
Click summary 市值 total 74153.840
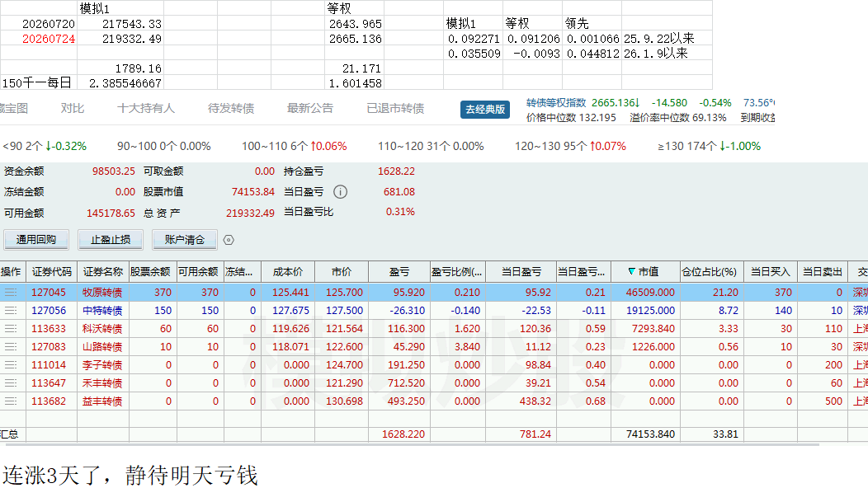pos(650,434)
